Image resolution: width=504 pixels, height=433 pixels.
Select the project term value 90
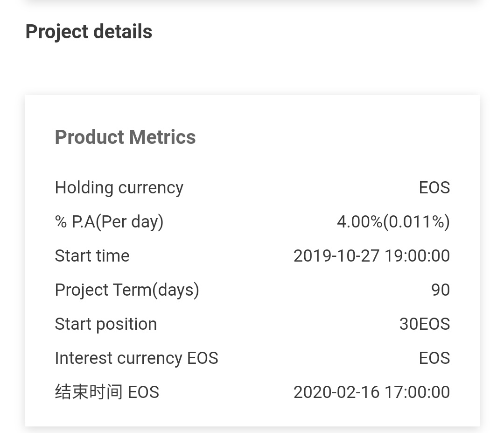coord(441,290)
